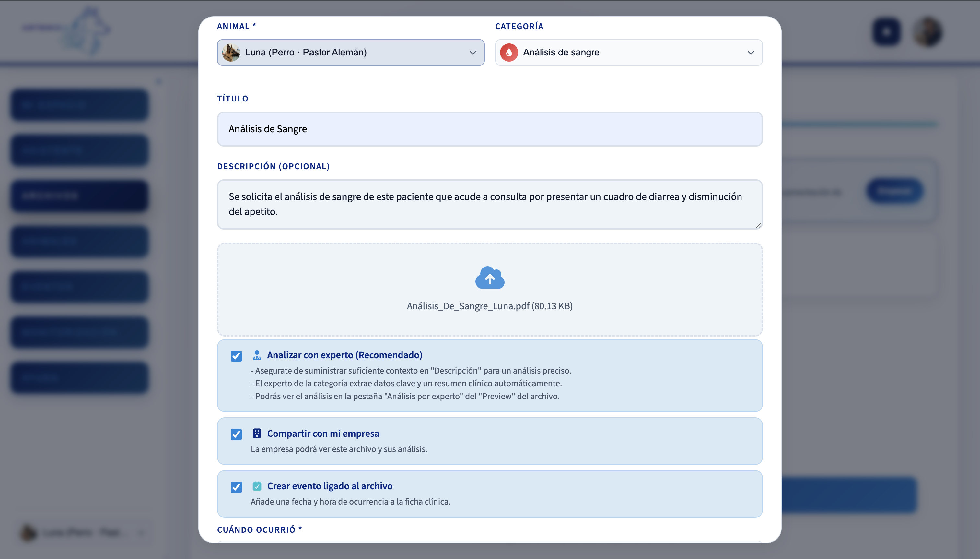Click the 'El experto de la categoría extrae' line
This screenshot has width=980, height=559.
[x=406, y=384]
